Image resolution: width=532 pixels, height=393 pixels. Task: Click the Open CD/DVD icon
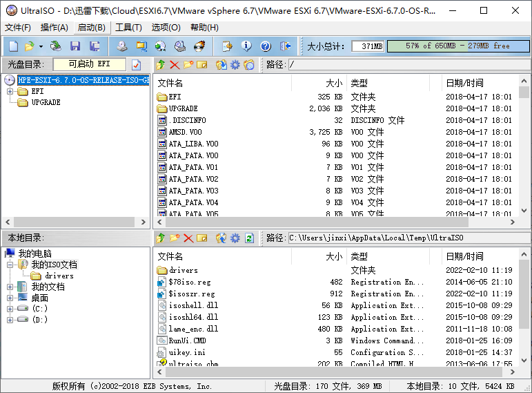[x=56, y=46]
